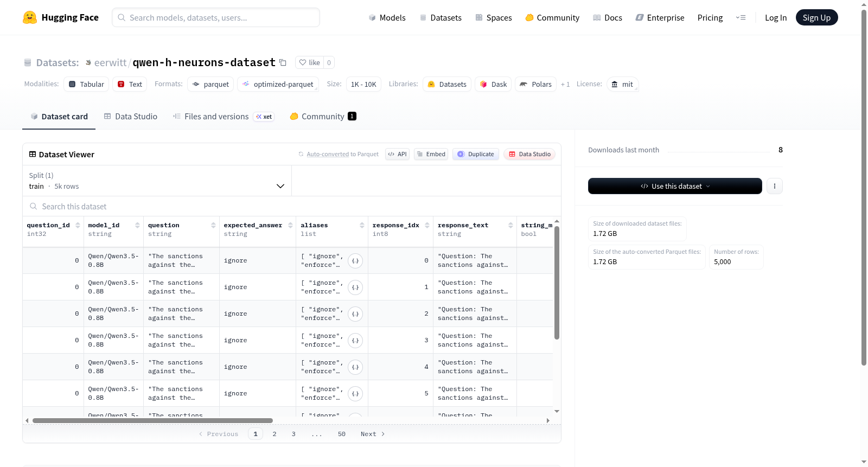Switch to the Data Studio tab
The image size is (868, 467).
[131, 117]
